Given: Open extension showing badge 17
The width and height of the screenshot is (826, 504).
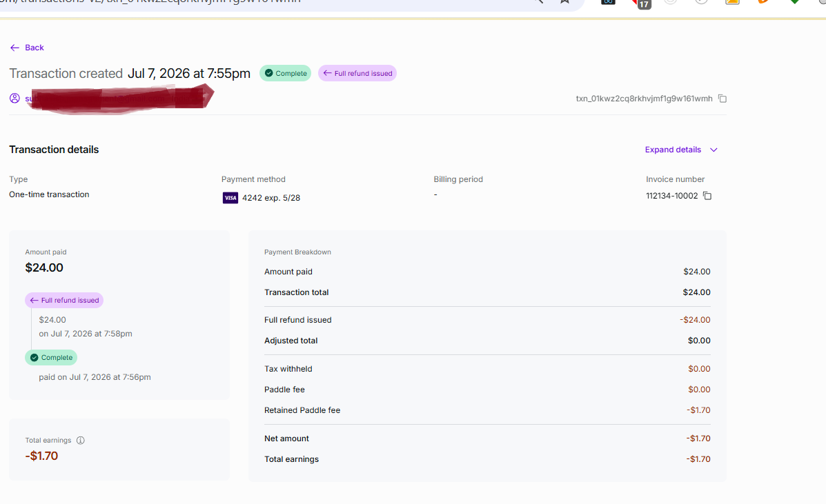Looking at the screenshot, I should 640,3.
